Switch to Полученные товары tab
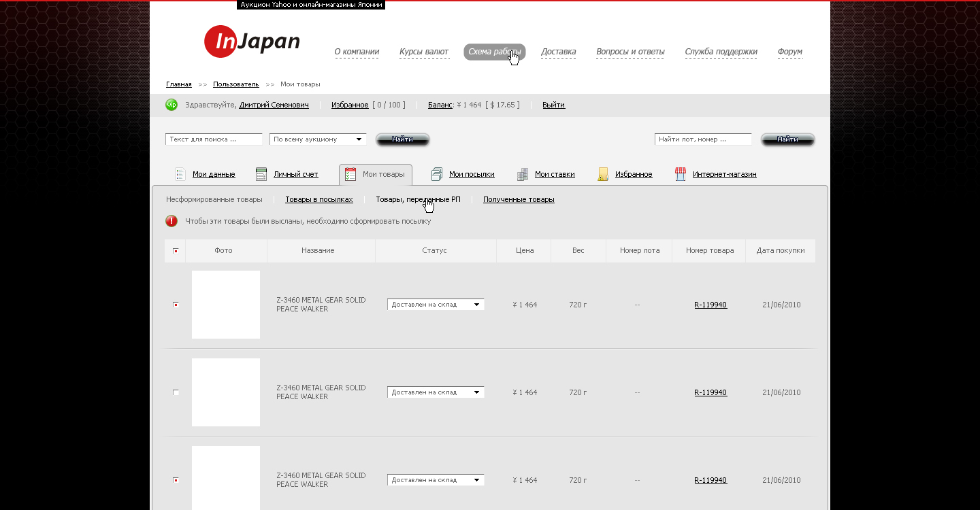 point(519,199)
